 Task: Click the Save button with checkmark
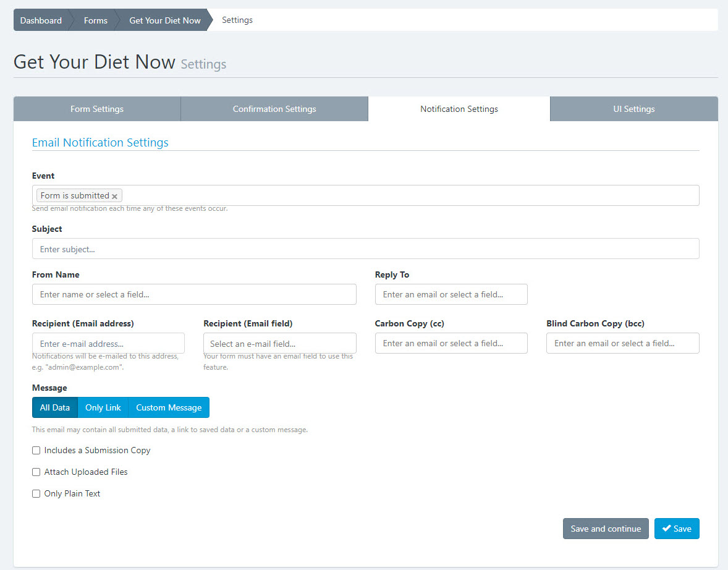(x=677, y=529)
